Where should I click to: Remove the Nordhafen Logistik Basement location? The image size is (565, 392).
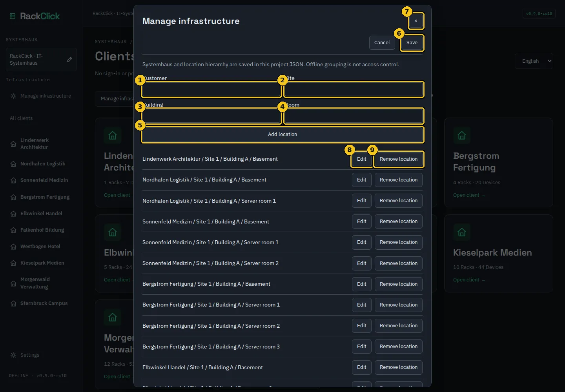click(399, 180)
